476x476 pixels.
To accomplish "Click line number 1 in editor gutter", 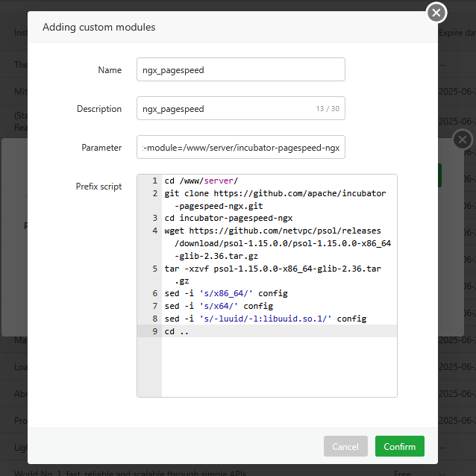I will 154,181.
